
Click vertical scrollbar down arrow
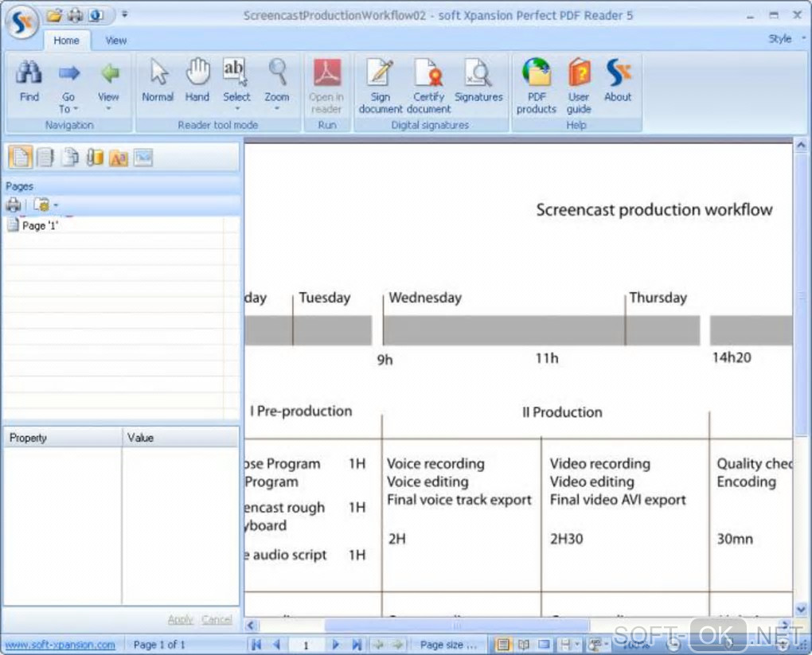point(801,610)
